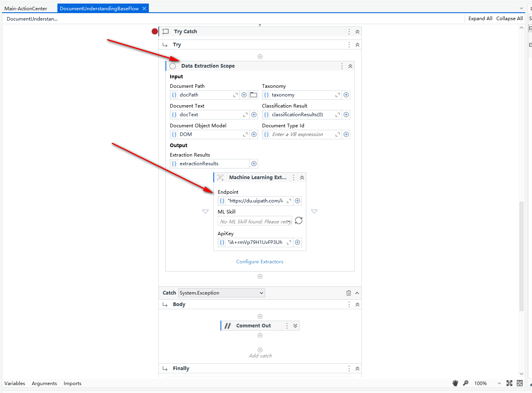
Task: Click plus button next to extractionResults
Action: click(x=254, y=164)
